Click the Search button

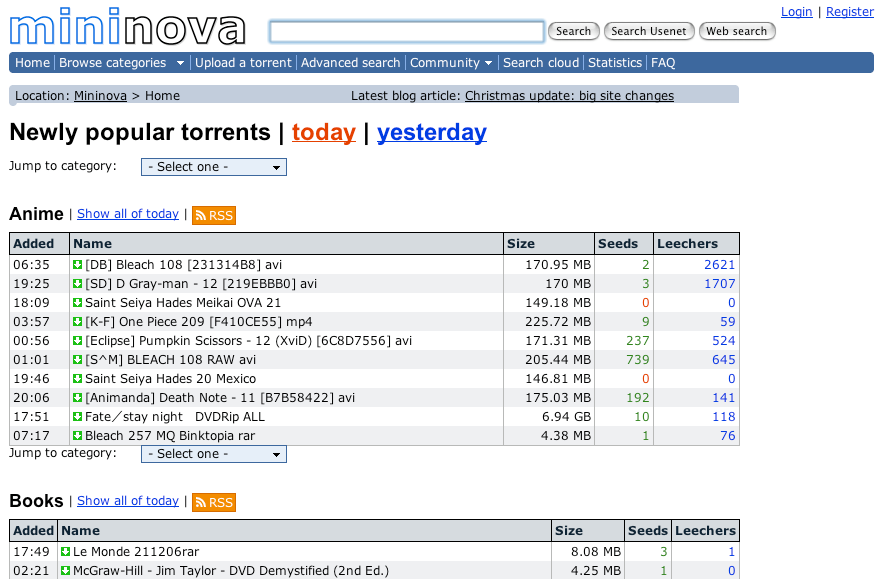(x=573, y=31)
